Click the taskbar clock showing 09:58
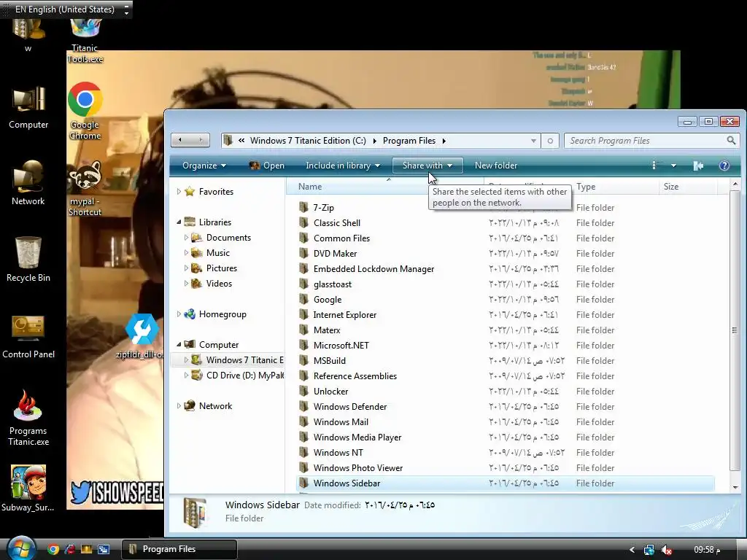747x560 pixels. click(707, 550)
